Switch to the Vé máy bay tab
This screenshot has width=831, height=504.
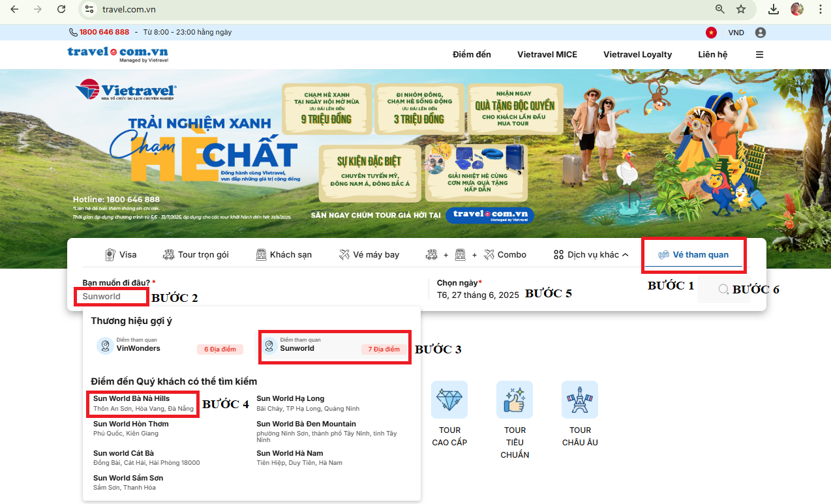coord(369,254)
